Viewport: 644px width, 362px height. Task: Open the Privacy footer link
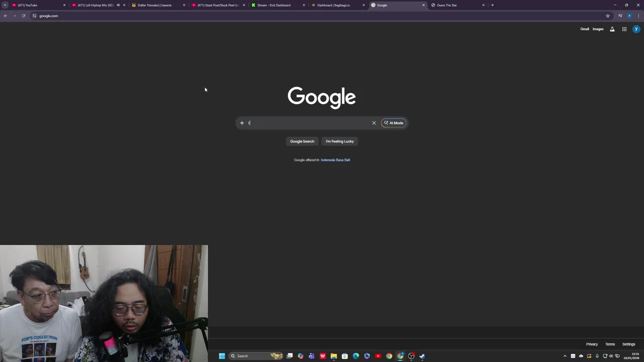pyautogui.click(x=592, y=344)
